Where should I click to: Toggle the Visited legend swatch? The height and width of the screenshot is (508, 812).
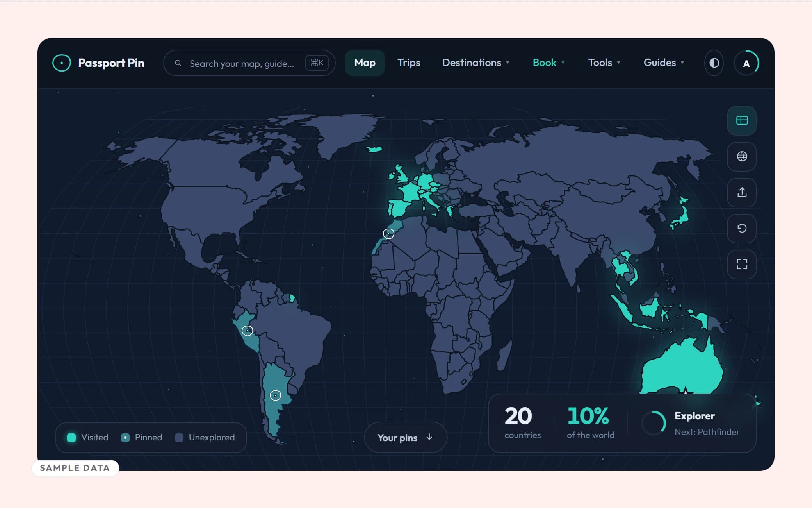click(x=71, y=437)
